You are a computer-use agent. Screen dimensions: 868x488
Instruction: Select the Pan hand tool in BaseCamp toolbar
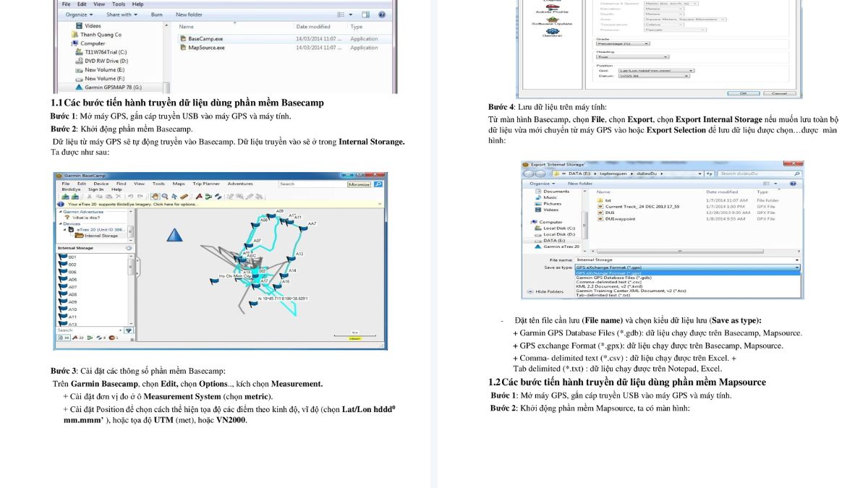point(155,196)
